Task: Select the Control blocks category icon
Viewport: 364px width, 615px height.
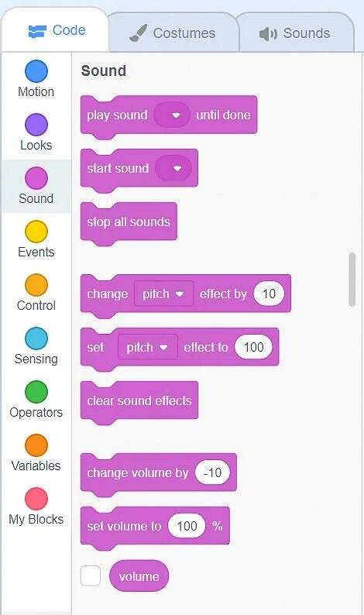Action: [x=36, y=285]
